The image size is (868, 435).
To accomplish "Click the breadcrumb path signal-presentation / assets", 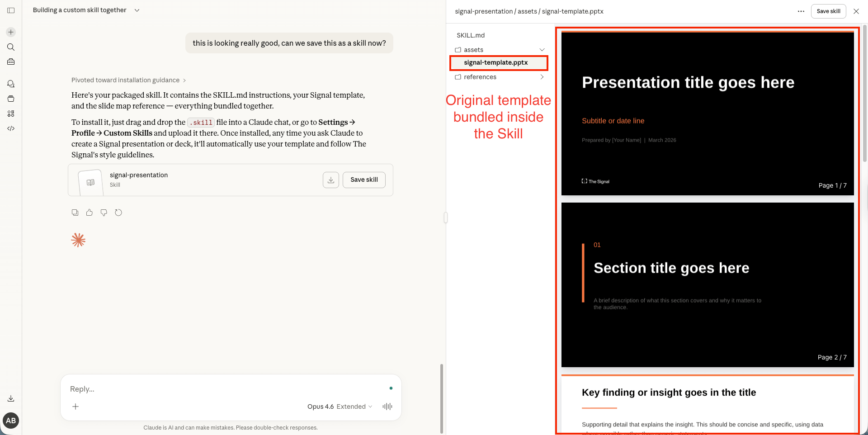I will click(496, 11).
